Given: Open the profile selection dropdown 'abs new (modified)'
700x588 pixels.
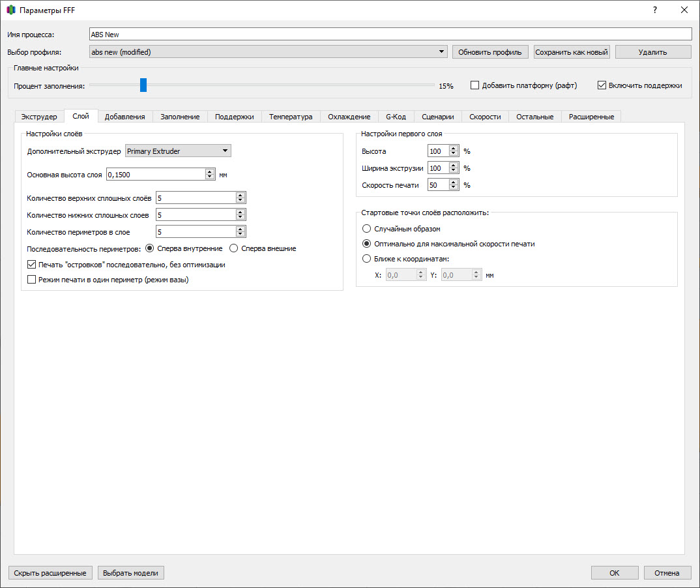Looking at the screenshot, I should (269, 51).
